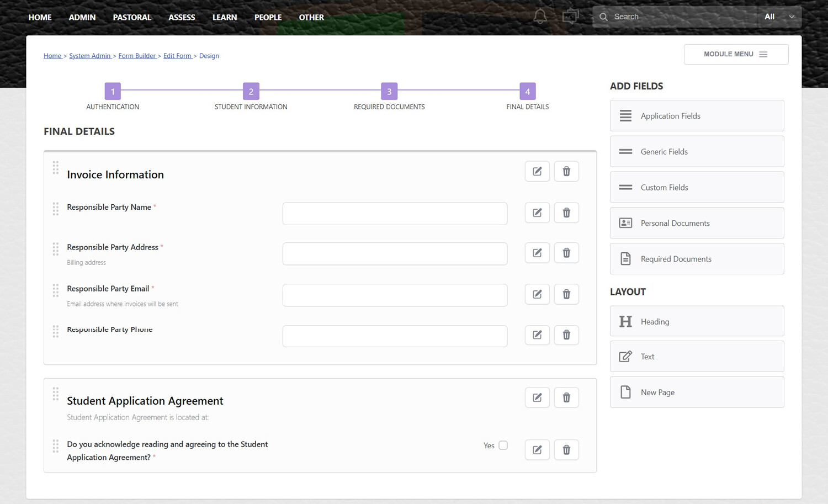The width and height of the screenshot is (828, 504).
Task: Add a Text layout element
Action: pyautogui.click(x=697, y=357)
